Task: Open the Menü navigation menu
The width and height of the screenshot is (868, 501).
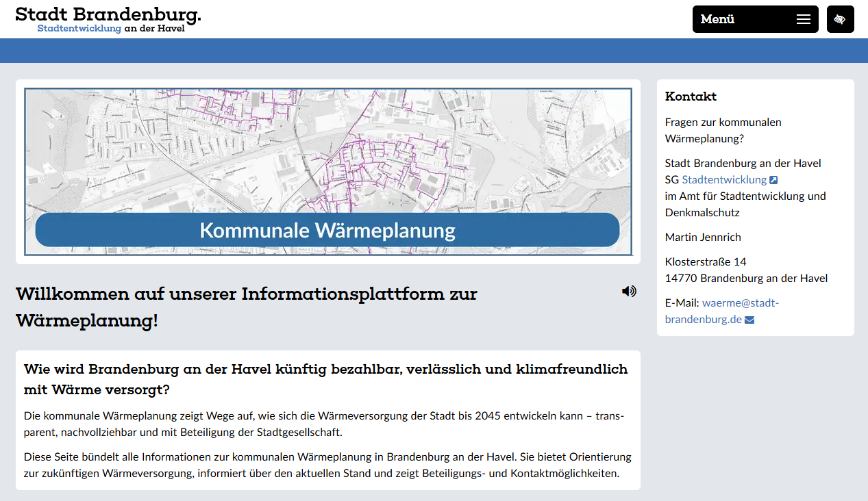Action: [x=716, y=18]
